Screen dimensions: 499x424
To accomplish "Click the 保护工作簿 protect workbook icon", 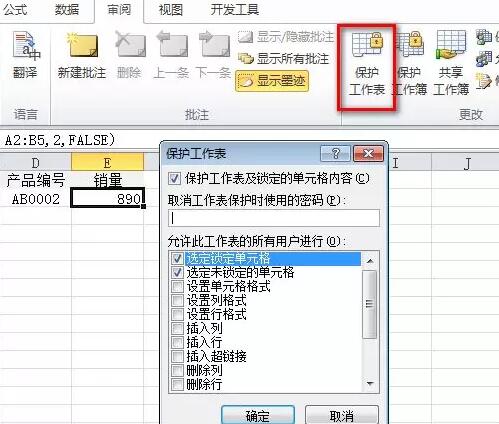I will [x=410, y=63].
